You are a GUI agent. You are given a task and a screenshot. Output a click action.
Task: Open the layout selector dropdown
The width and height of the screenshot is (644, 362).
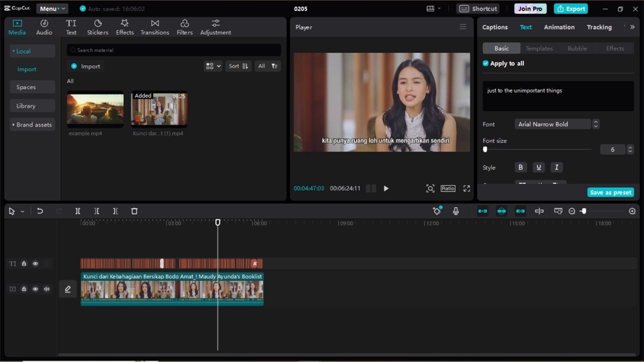(433, 9)
